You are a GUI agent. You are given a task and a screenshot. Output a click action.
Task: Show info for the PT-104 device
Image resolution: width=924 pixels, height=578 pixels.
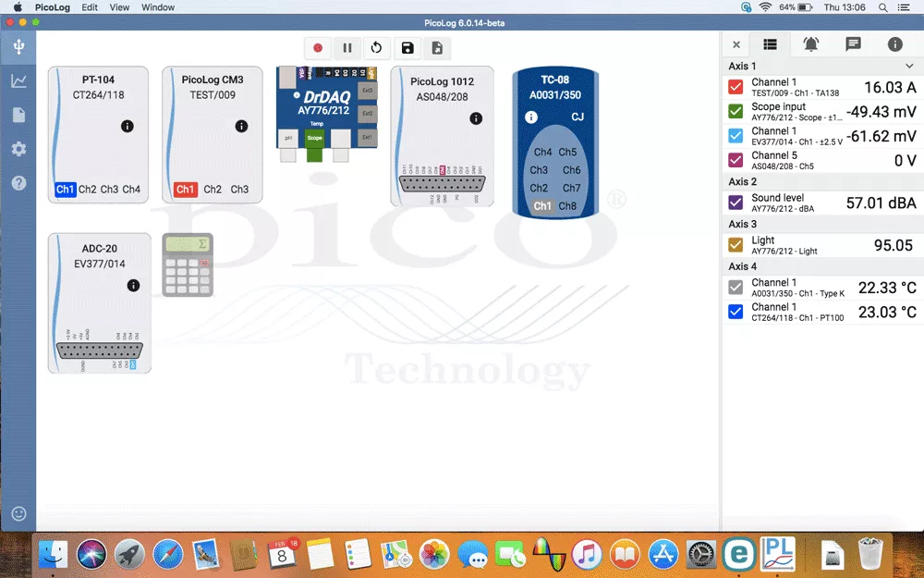pos(128,126)
